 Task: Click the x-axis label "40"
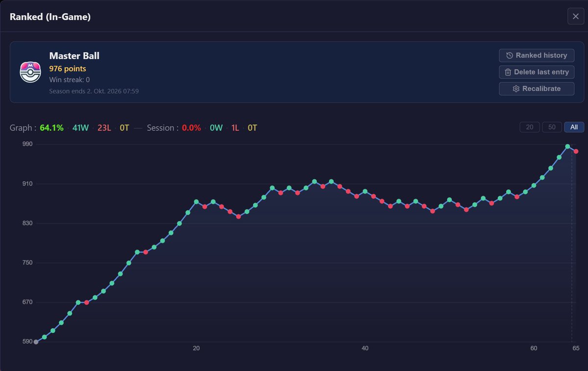pyautogui.click(x=365, y=348)
